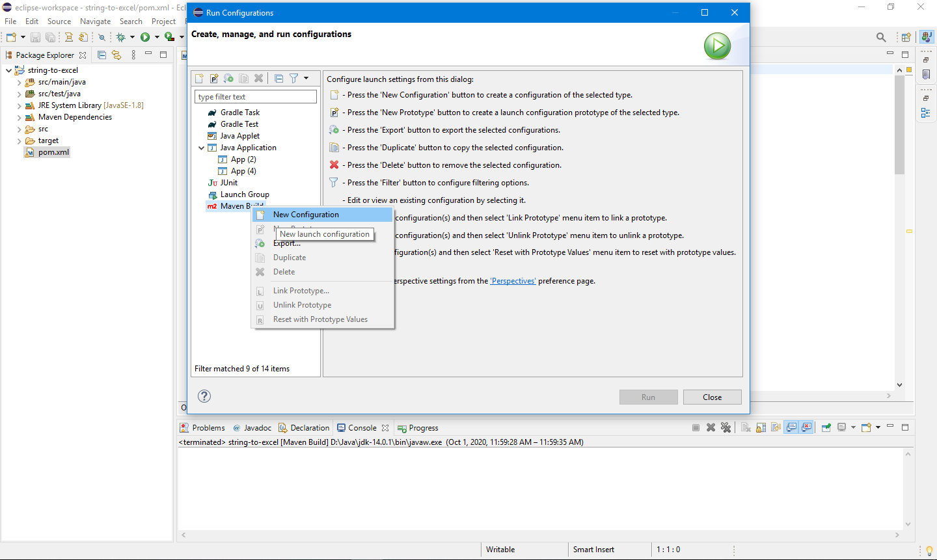Viewport: 937px width, 560px height.
Task: Click Export toolbar icon in Run Configurations dialog
Action: 228,78
